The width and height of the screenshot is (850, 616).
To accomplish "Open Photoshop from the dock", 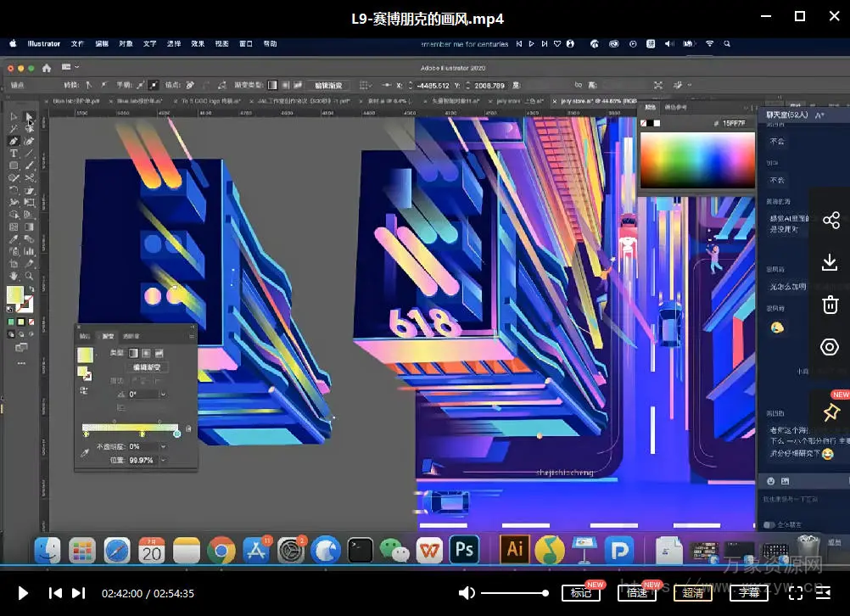I will 464,550.
